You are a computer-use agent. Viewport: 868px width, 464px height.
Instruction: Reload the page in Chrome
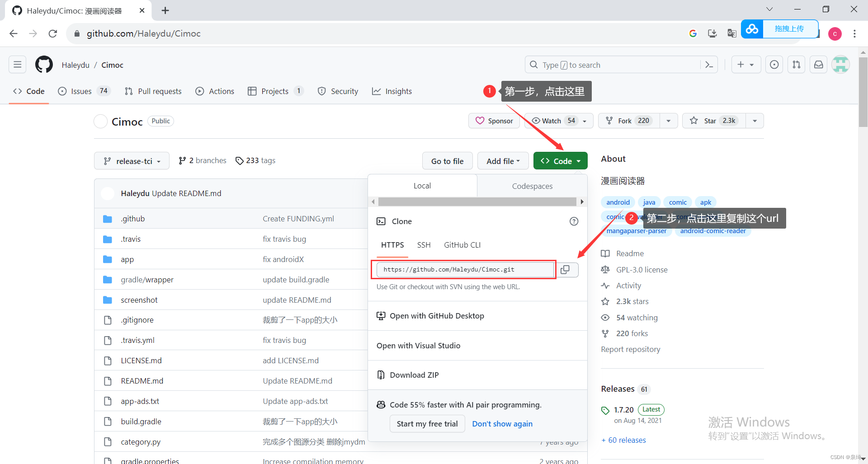click(53, 33)
